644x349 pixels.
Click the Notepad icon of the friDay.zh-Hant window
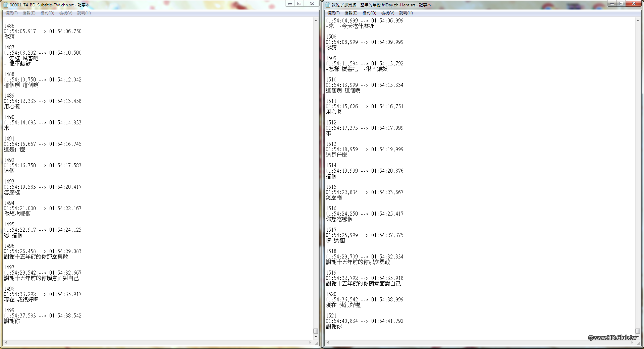(x=328, y=5)
